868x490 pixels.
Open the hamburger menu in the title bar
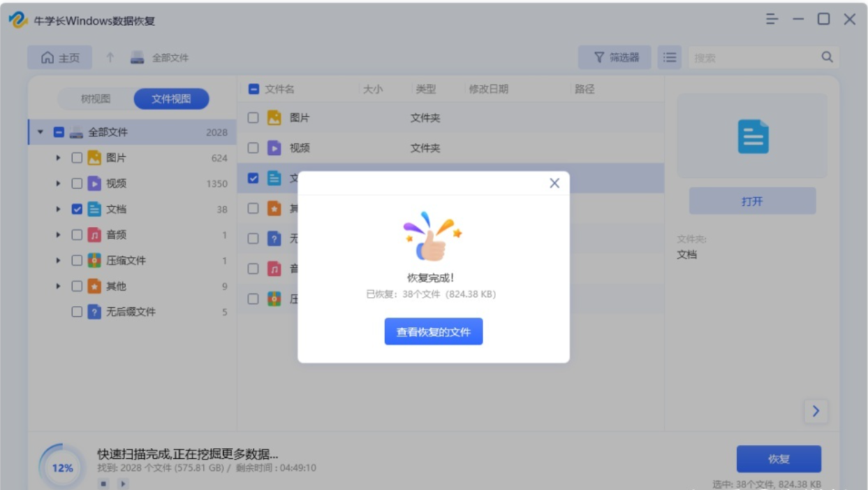click(772, 19)
